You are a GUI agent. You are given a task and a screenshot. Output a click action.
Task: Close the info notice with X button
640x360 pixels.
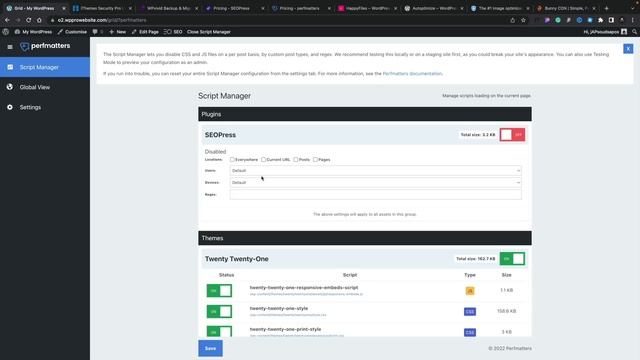(x=628, y=49)
